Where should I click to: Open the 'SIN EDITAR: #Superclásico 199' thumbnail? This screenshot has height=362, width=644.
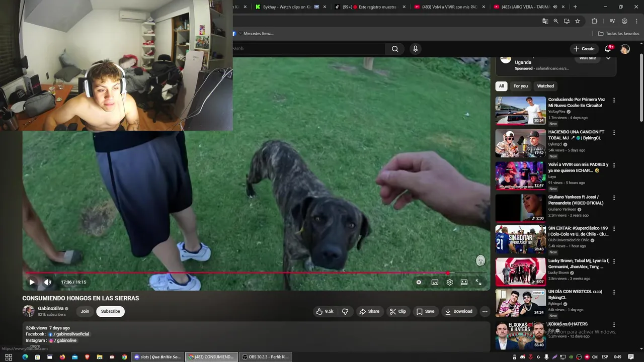521,239
